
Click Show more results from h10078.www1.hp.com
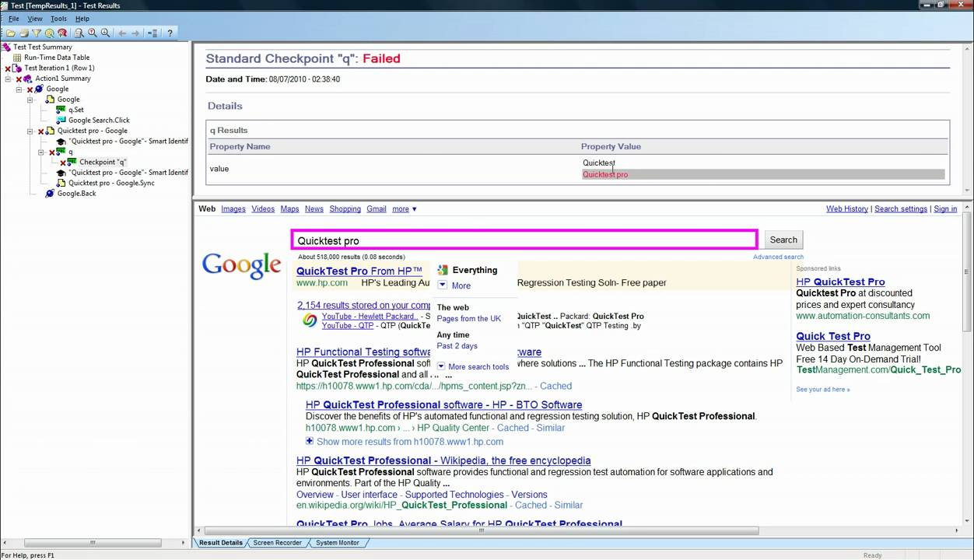coord(410,442)
